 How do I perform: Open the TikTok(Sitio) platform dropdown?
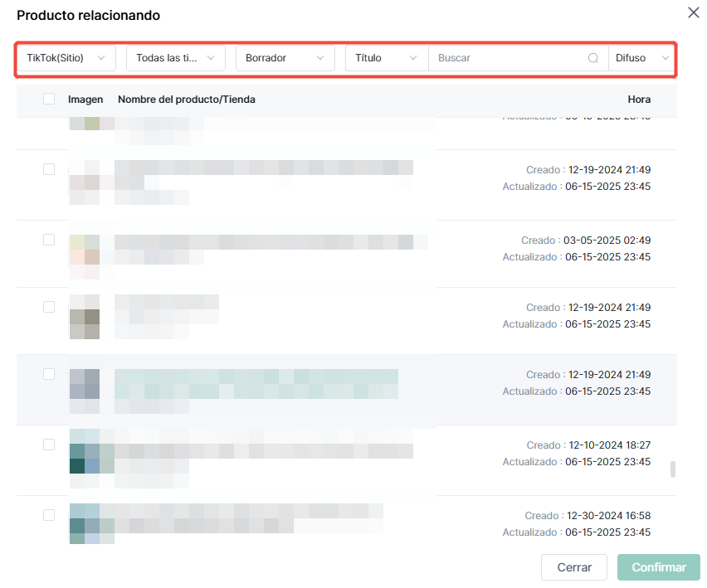[66, 58]
